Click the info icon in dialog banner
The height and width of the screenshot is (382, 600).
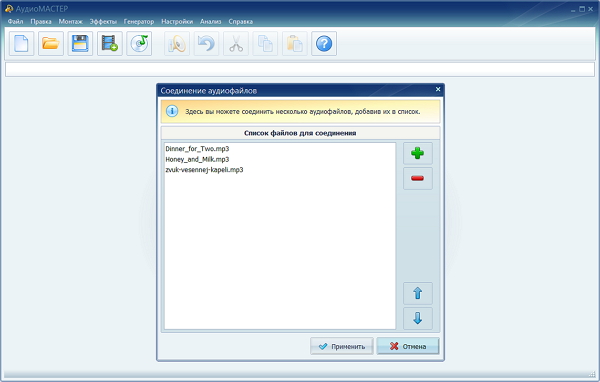pos(172,111)
